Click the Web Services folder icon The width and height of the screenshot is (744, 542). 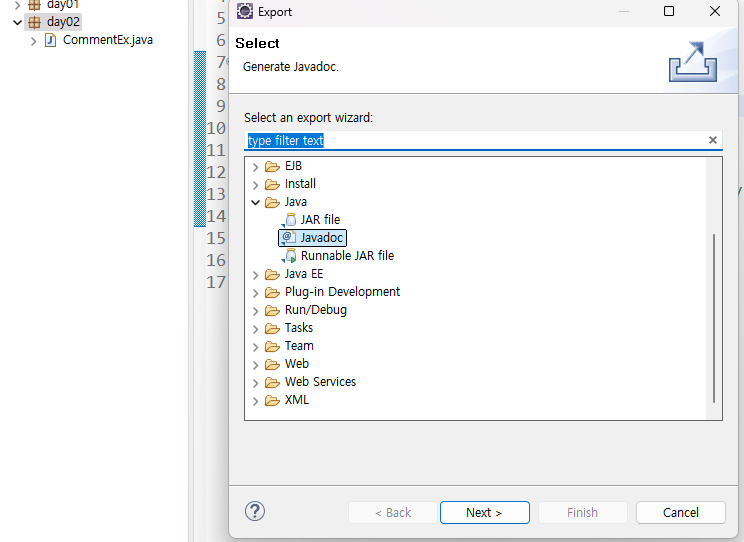(x=272, y=383)
